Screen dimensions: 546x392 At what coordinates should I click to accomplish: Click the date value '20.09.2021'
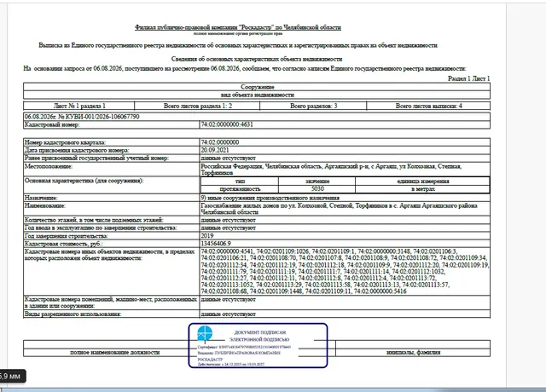click(x=215, y=150)
